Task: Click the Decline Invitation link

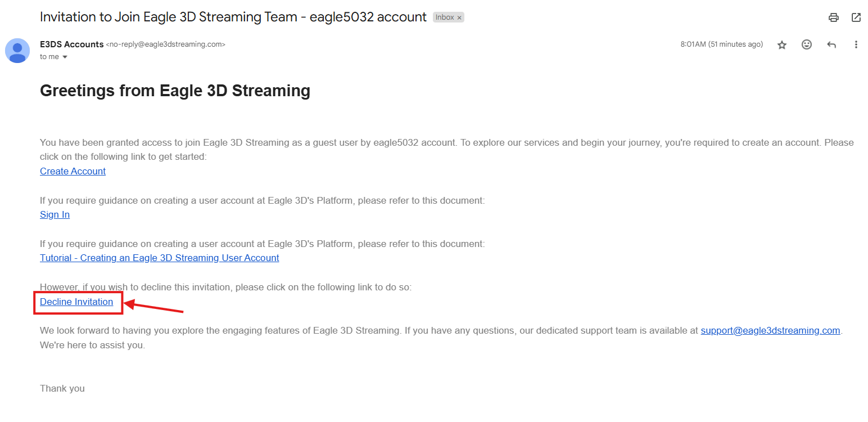Action: pos(76,302)
